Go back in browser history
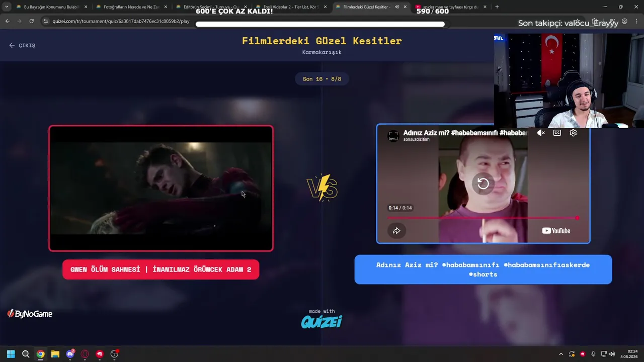Viewport: 644px width, 362px height. click(7, 21)
